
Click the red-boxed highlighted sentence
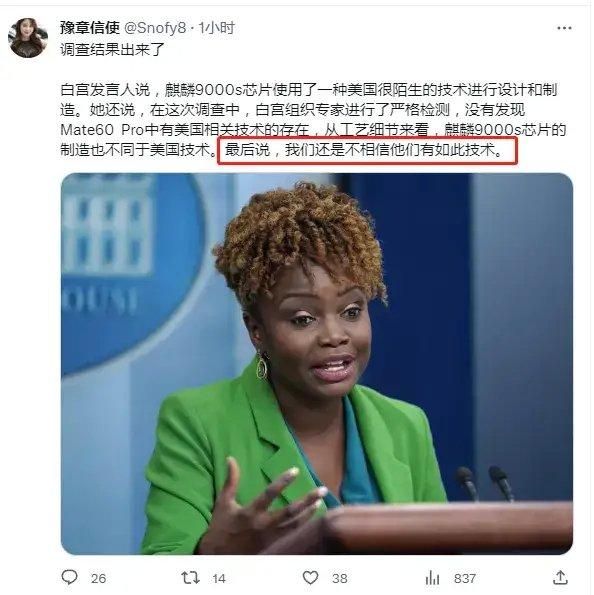(x=367, y=150)
